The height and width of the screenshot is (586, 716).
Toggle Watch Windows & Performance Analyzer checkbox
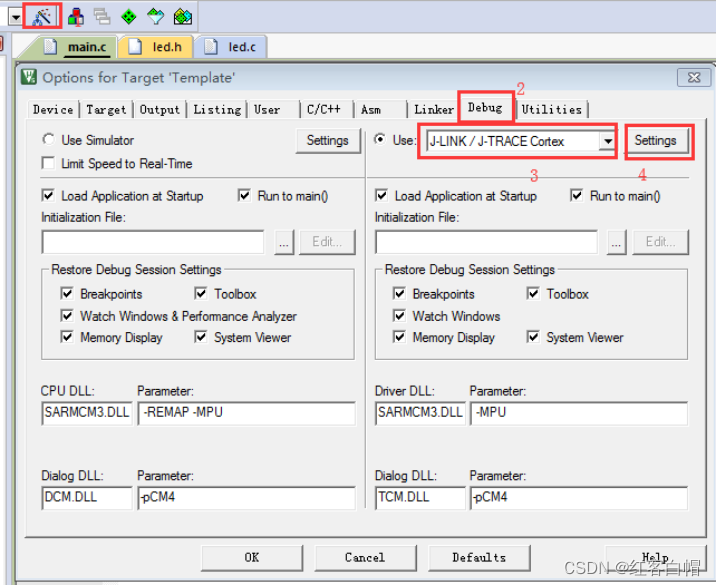click(67, 315)
